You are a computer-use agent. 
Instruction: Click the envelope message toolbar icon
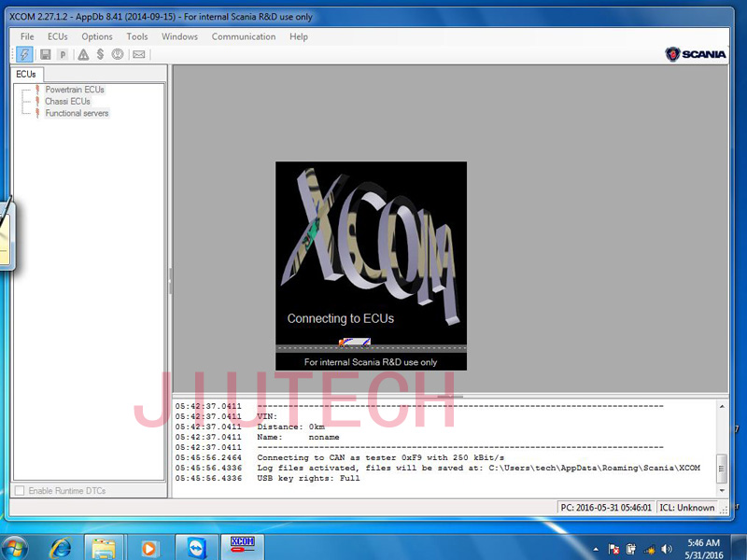tap(138, 54)
